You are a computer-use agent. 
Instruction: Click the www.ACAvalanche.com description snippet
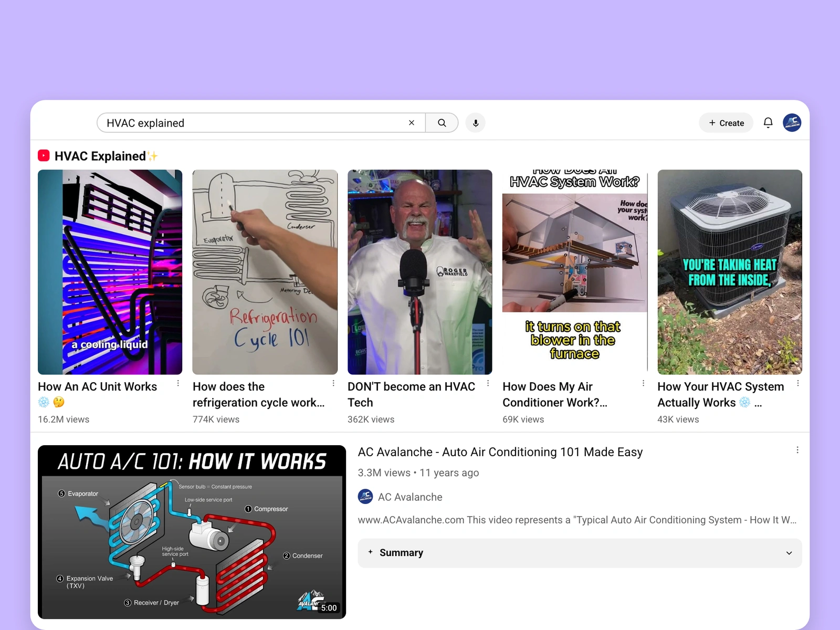(x=577, y=520)
